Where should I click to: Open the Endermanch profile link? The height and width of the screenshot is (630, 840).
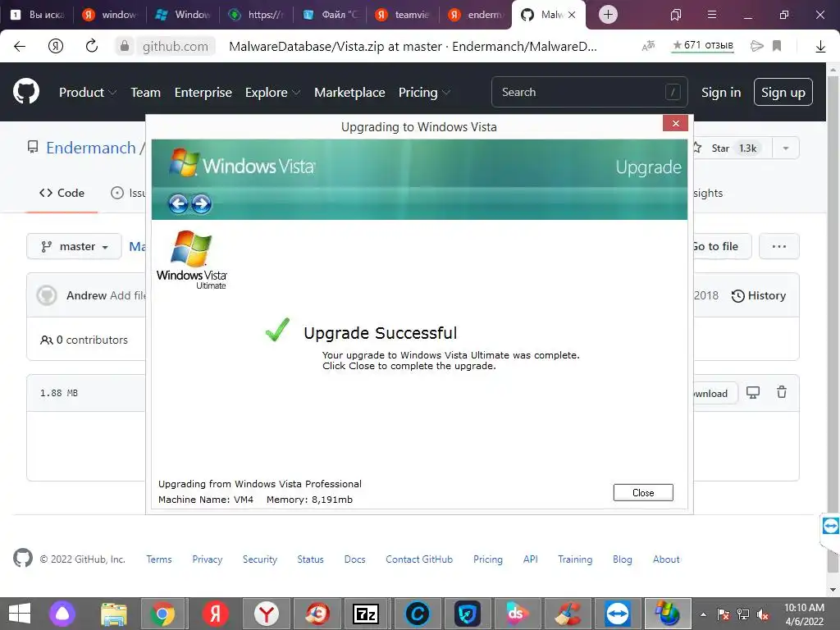coord(91,148)
